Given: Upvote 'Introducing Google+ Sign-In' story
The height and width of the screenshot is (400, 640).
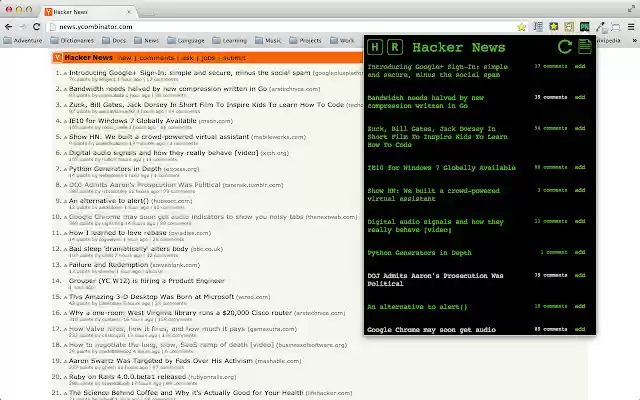Looking at the screenshot, I should tap(65, 73).
